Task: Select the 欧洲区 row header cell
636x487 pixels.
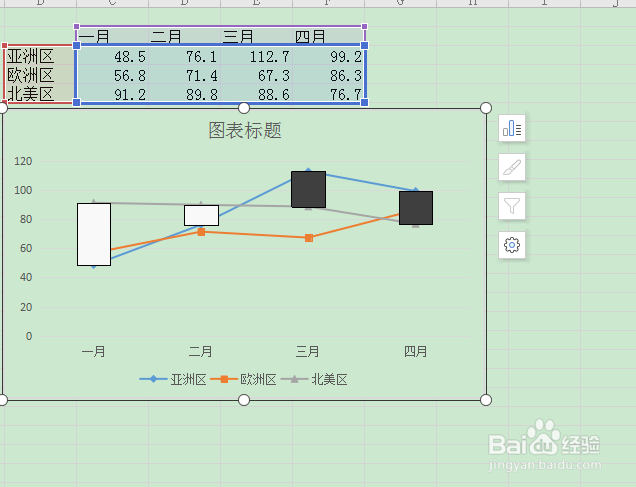Action: 40,75
